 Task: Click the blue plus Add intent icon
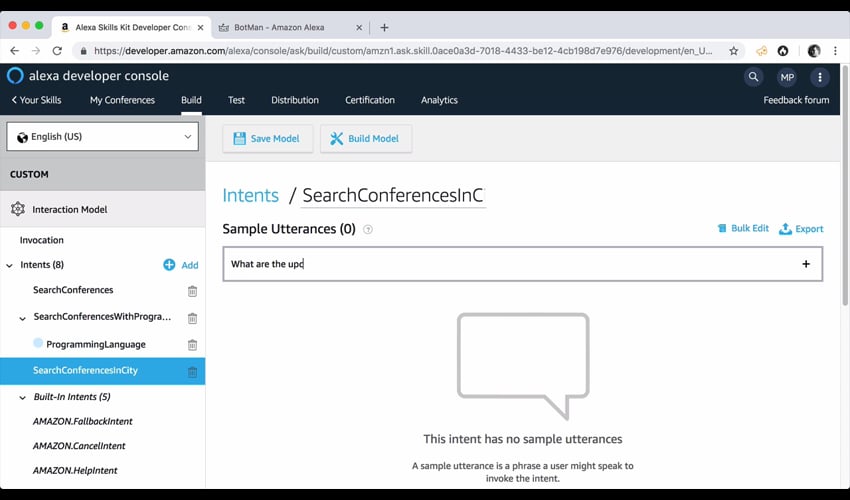(x=169, y=265)
